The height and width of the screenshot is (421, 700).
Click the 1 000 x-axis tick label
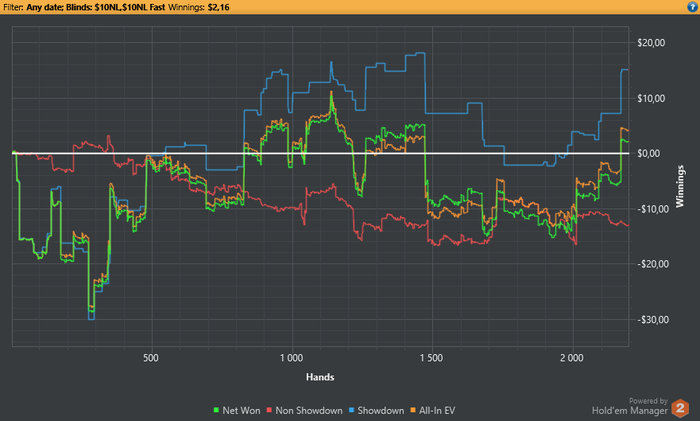291,358
